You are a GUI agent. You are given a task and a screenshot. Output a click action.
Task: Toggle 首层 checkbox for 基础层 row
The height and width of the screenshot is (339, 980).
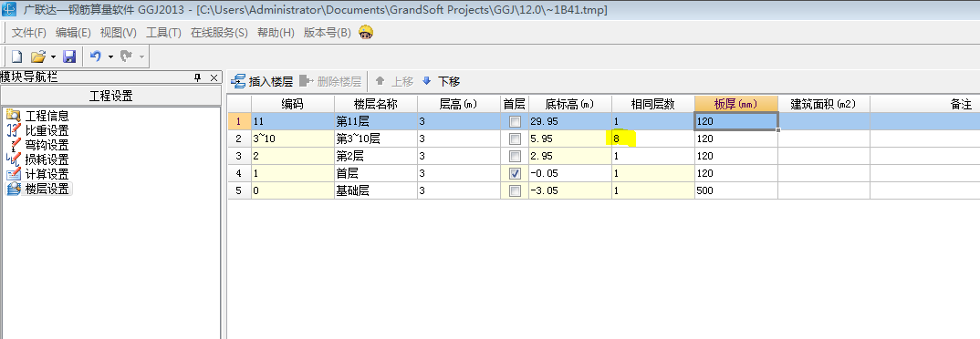point(515,191)
